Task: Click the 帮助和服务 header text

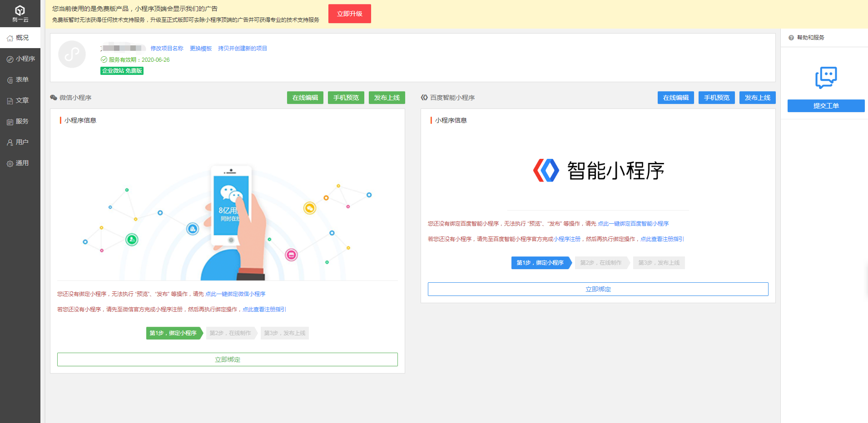Action: tap(811, 38)
